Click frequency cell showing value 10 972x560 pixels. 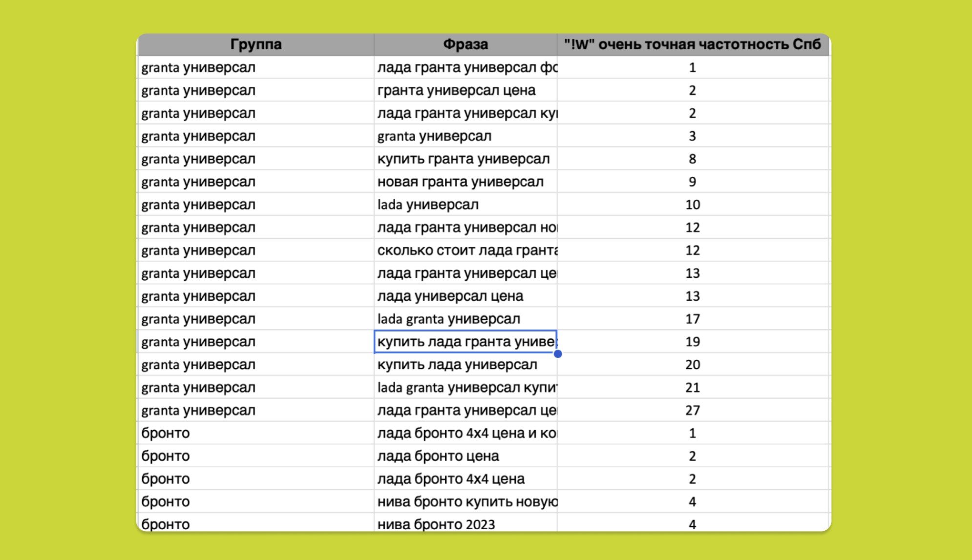point(692,205)
